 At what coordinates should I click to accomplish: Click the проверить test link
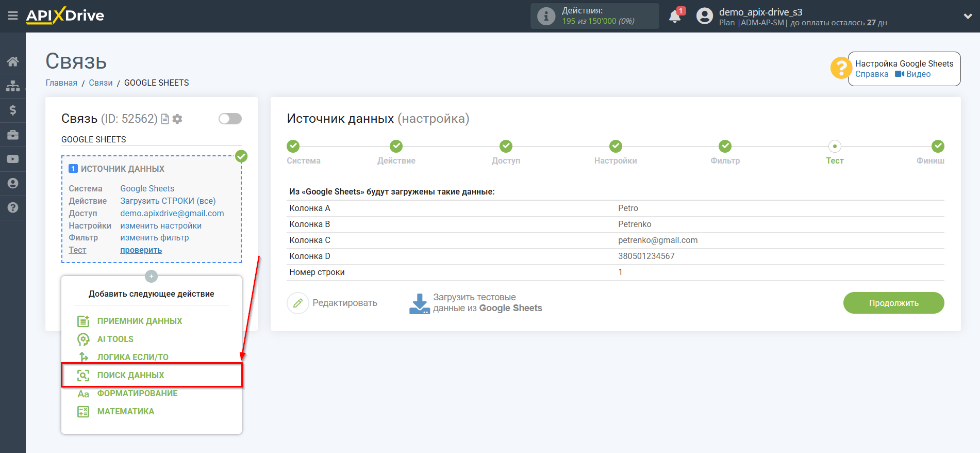[141, 250]
